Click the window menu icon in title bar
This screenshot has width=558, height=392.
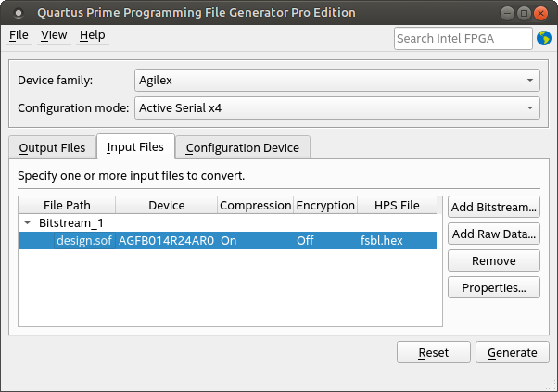pos(18,13)
